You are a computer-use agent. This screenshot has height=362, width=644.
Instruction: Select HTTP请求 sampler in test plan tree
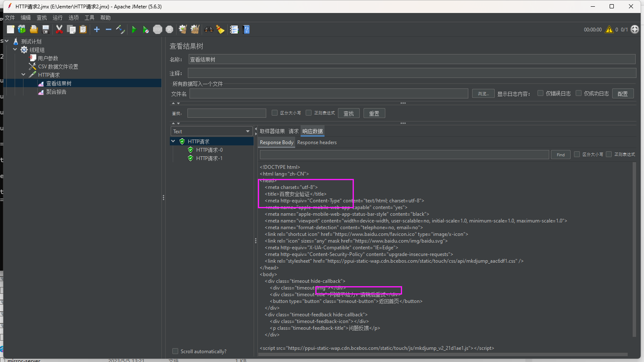tap(49, 75)
